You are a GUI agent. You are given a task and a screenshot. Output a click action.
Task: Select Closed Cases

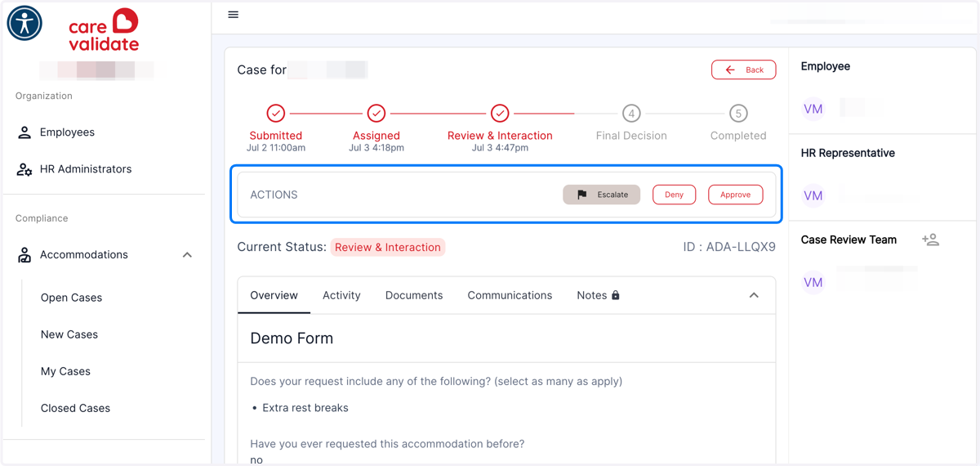click(x=75, y=408)
